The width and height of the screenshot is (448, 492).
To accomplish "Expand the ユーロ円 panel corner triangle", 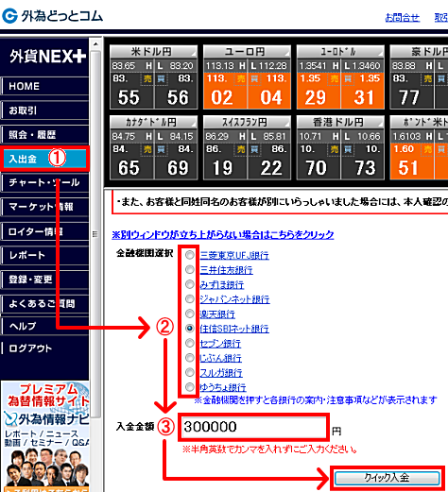I will (286, 54).
